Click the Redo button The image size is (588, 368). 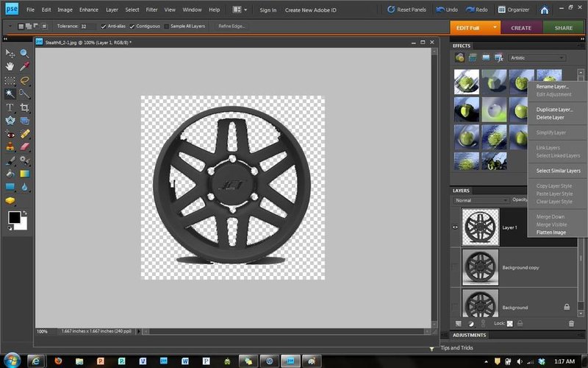pos(476,10)
